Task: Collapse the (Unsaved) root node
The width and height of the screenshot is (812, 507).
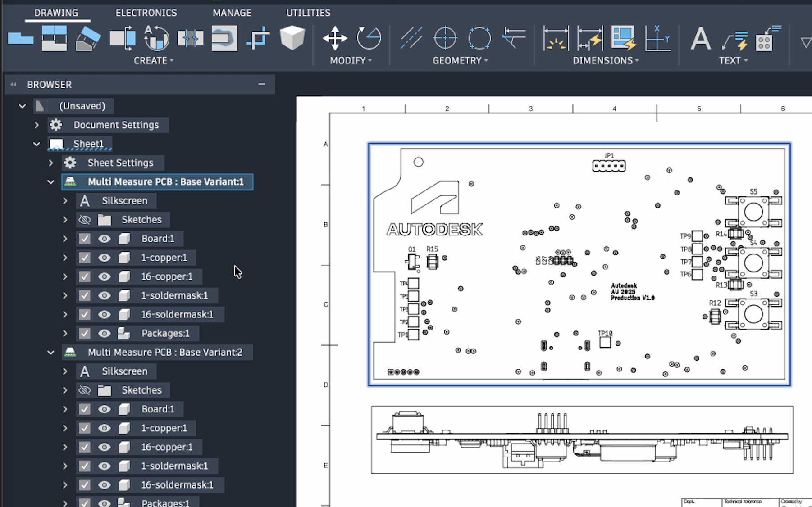Action: 22,106
